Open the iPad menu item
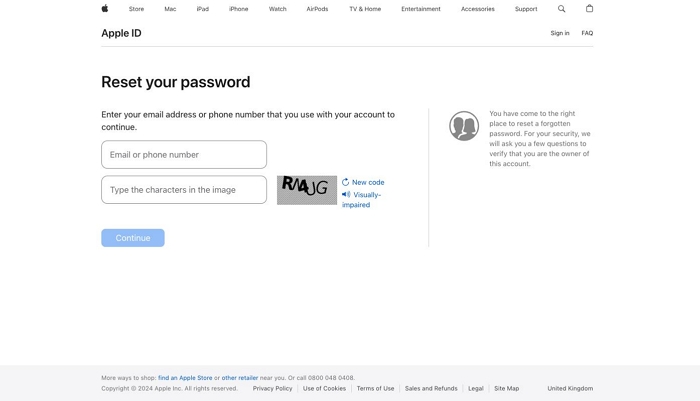This screenshot has width=700, height=401. click(x=203, y=9)
